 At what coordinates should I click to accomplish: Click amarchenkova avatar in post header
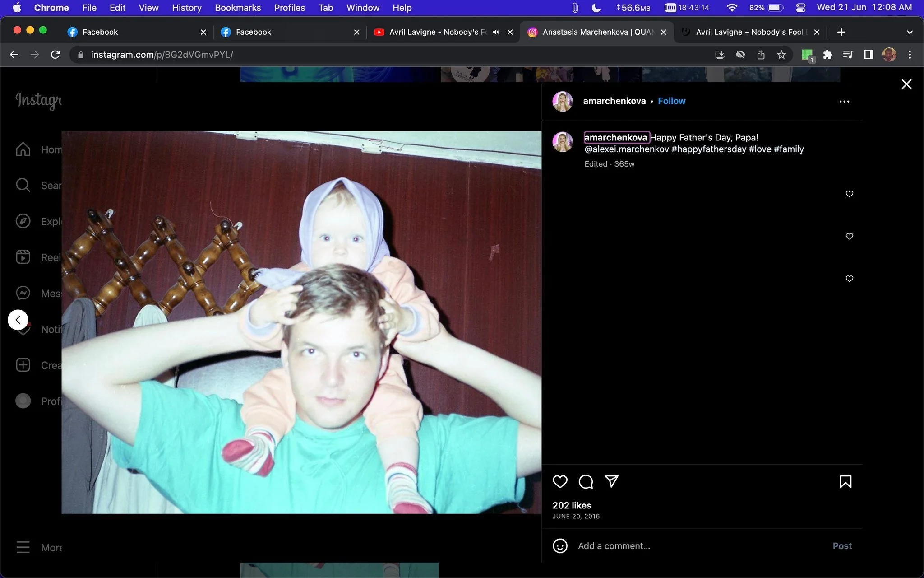click(x=563, y=101)
